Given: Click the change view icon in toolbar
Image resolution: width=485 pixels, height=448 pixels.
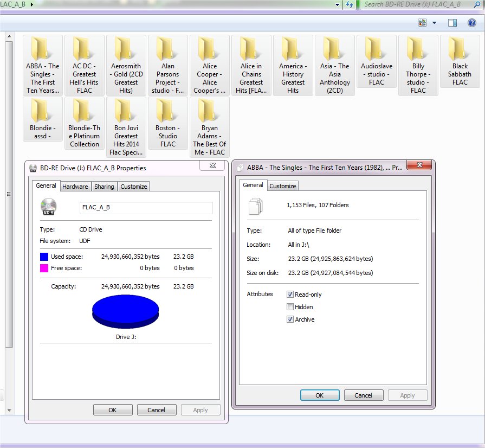Looking at the screenshot, I should coord(422,23).
